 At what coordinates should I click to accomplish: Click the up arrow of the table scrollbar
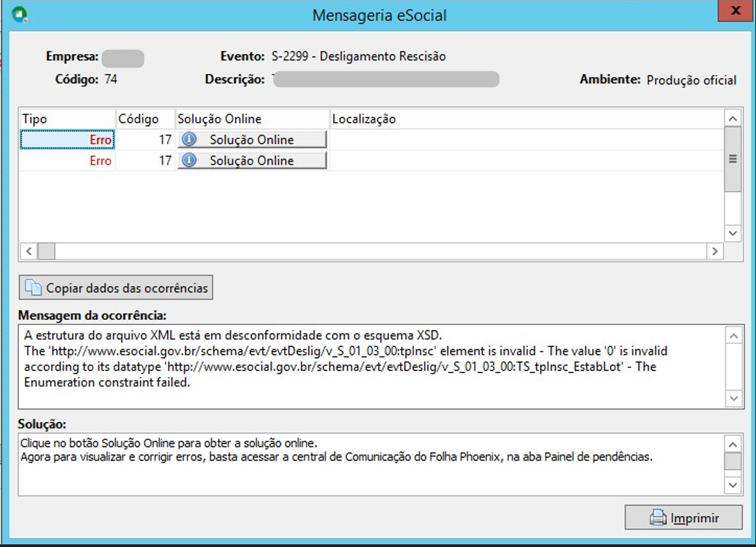click(x=733, y=118)
